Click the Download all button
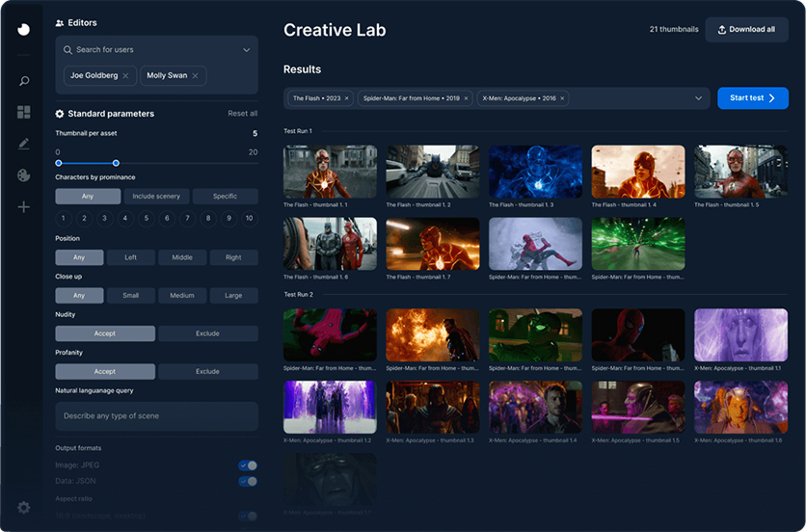The width and height of the screenshot is (806, 532). [x=746, y=30]
